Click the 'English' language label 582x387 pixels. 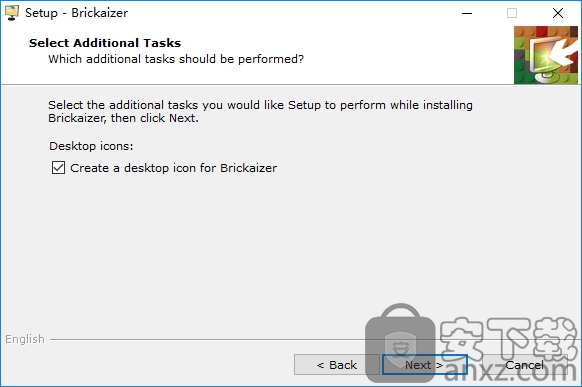(25, 339)
